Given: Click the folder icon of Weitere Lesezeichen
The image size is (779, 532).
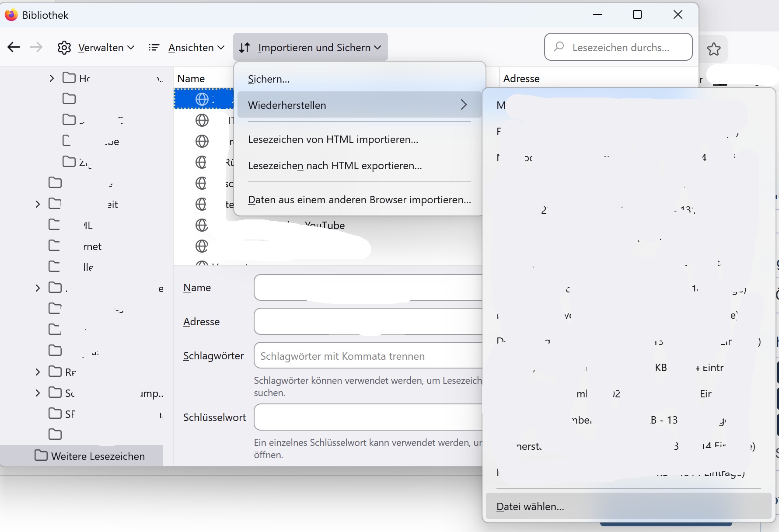Looking at the screenshot, I should pos(41,456).
